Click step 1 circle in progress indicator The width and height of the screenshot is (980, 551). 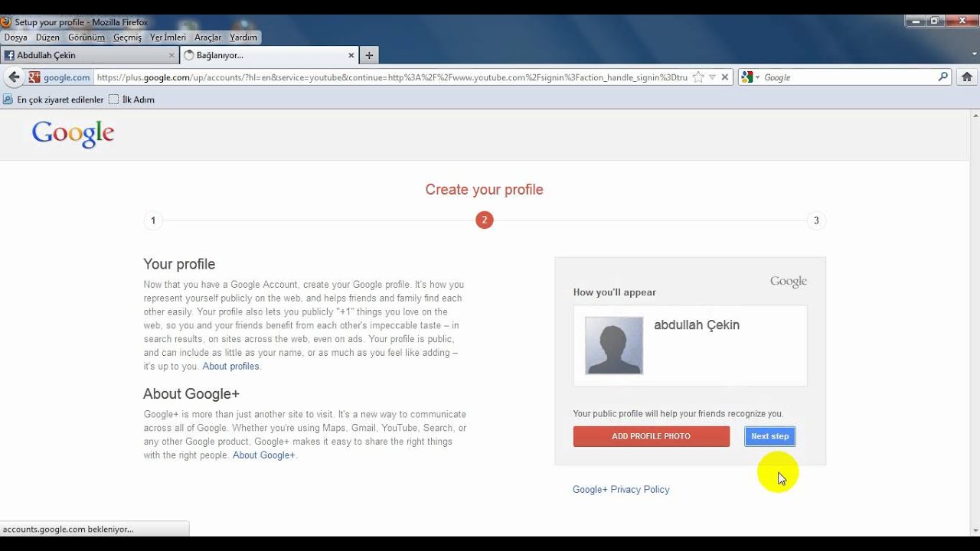tap(153, 220)
